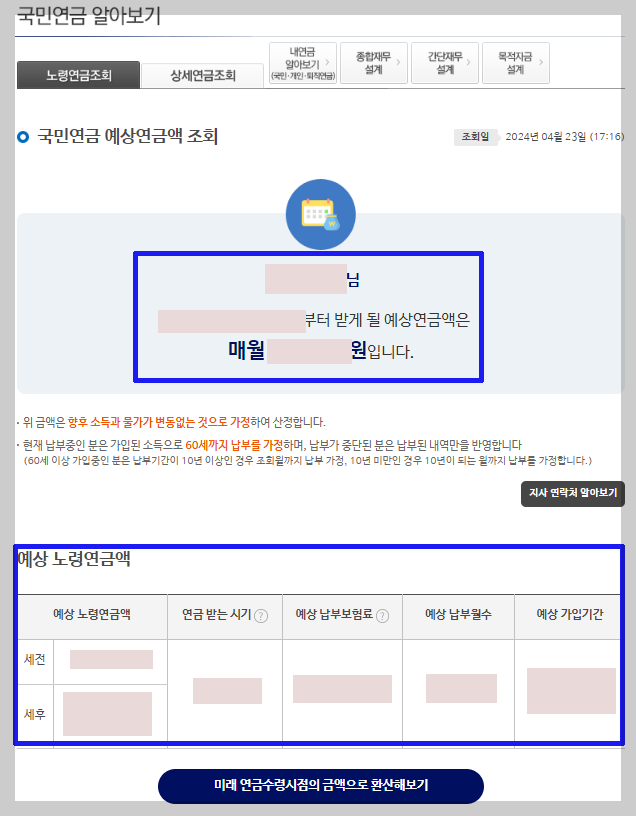This screenshot has height=816, width=636.
Task: Click the 예상 납부월수 column header
Action: (x=459, y=615)
